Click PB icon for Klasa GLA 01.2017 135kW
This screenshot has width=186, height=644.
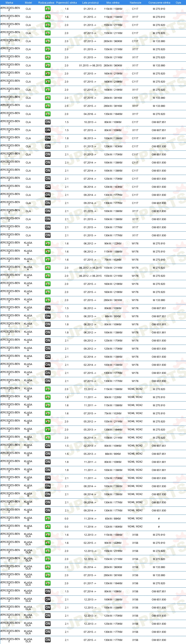point(48,583)
